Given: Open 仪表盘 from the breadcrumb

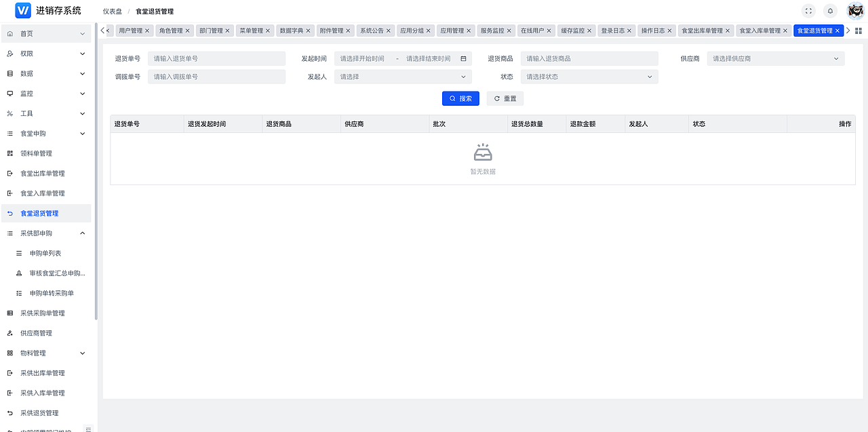Looking at the screenshot, I should tap(111, 11).
